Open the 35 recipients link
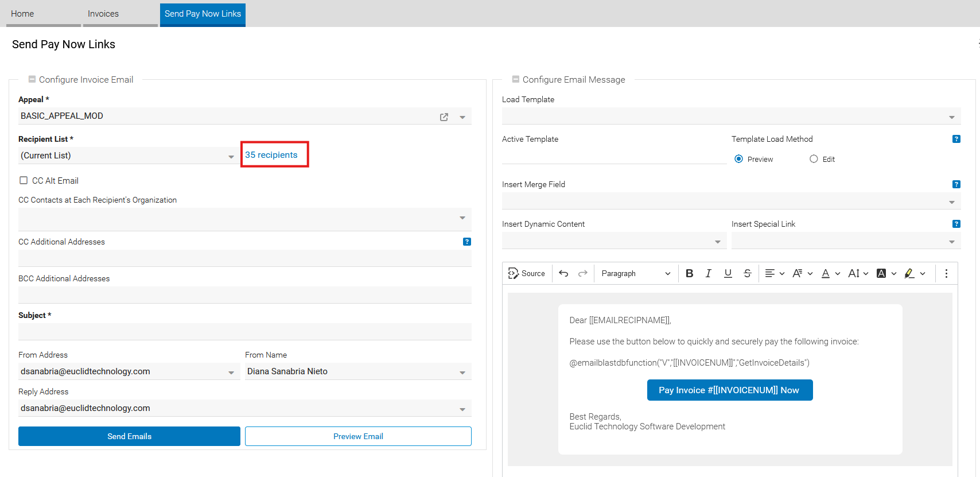The image size is (980, 477). (x=271, y=155)
